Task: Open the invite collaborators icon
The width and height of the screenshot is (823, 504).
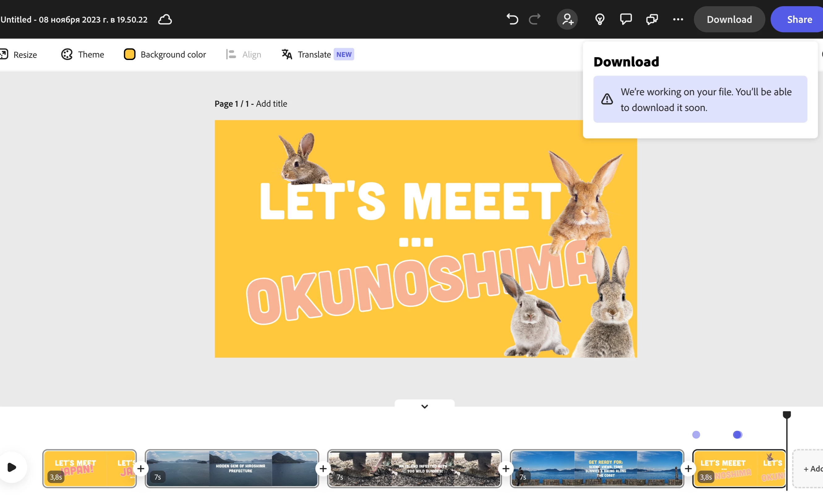Action: point(567,19)
